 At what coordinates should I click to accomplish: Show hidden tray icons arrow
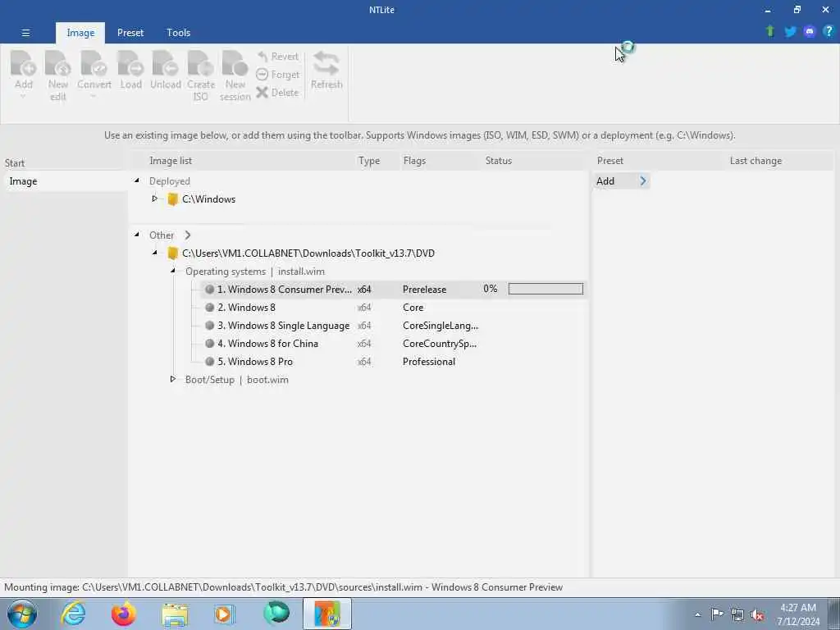[697, 615]
